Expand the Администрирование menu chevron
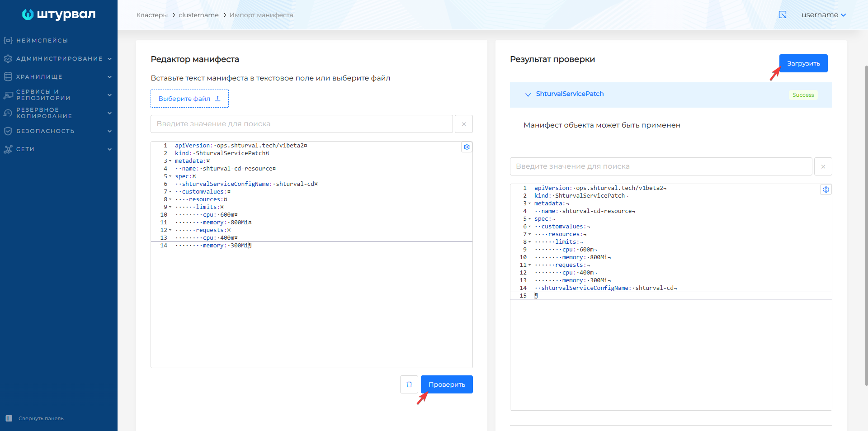Image resolution: width=868 pixels, height=431 pixels. point(109,58)
